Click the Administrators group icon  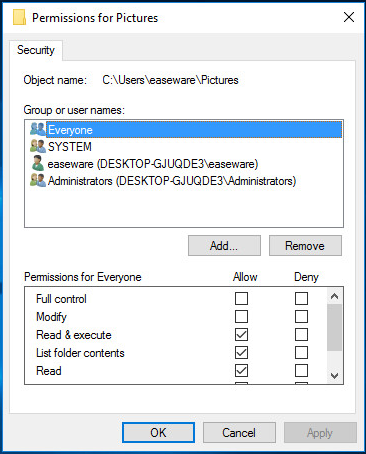[x=38, y=180]
